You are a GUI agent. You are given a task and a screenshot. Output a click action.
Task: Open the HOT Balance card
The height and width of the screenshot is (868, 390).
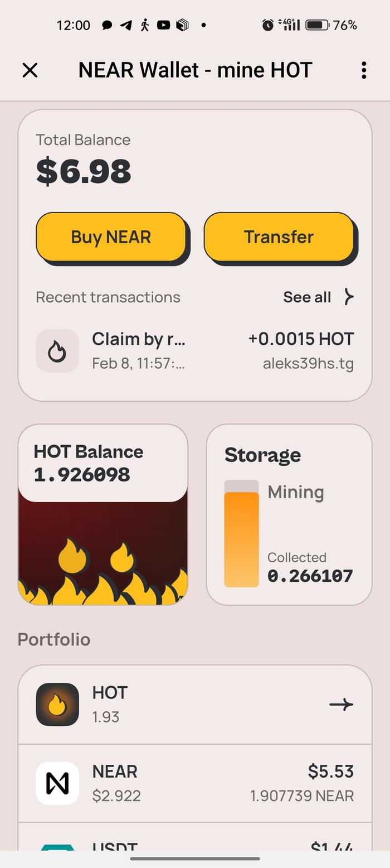pos(103,514)
